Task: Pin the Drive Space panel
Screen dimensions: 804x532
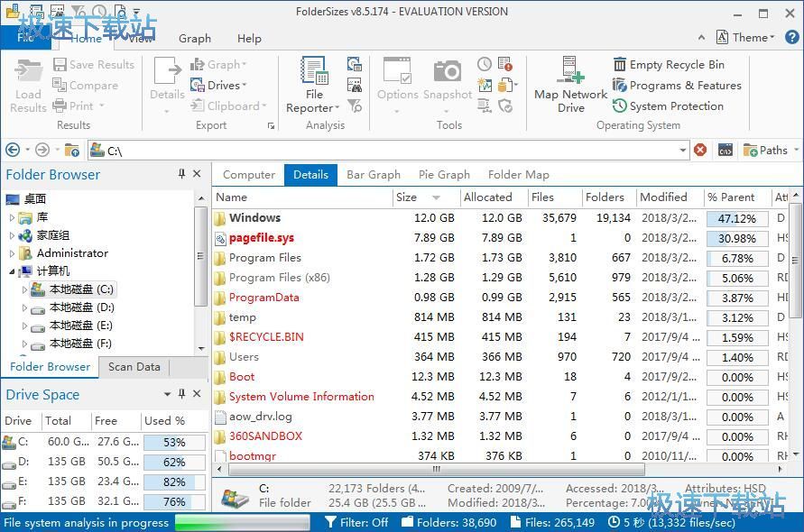Action: [x=181, y=394]
